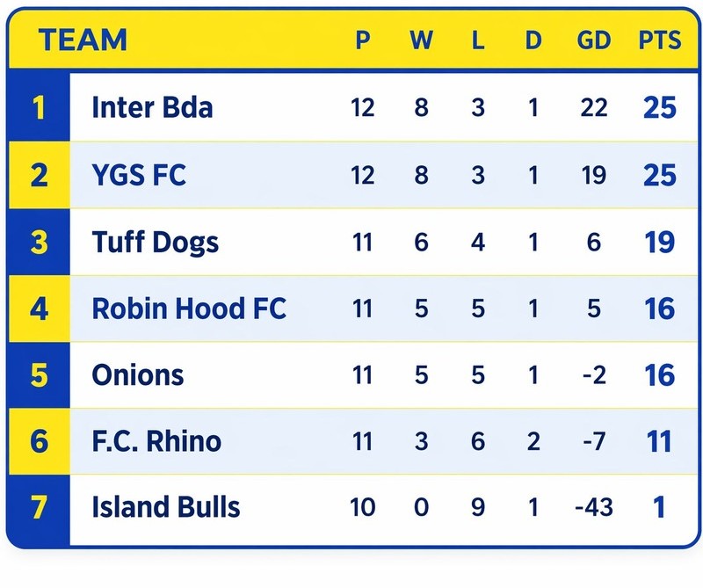Viewport: 703px width, 588px height.
Task: Click the W column header
Action: (421, 41)
